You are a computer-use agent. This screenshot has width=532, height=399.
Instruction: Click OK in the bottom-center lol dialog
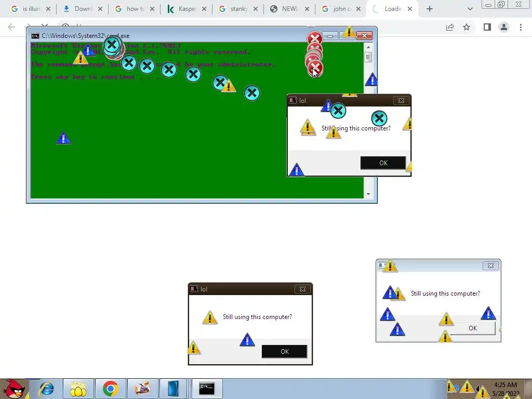click(284, 352)
